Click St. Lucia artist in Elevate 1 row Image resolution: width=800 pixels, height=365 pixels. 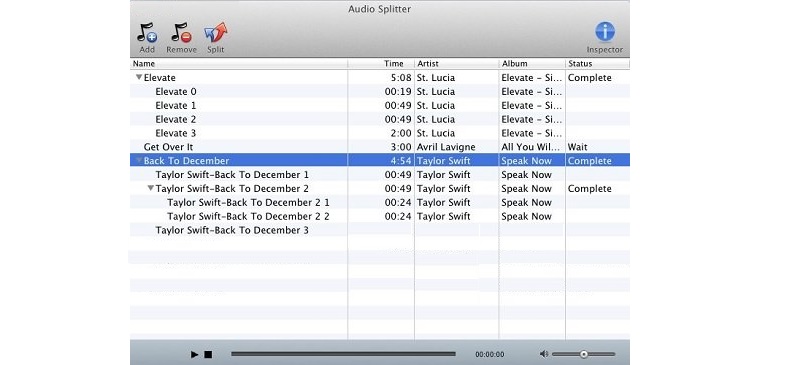(436, 106)
